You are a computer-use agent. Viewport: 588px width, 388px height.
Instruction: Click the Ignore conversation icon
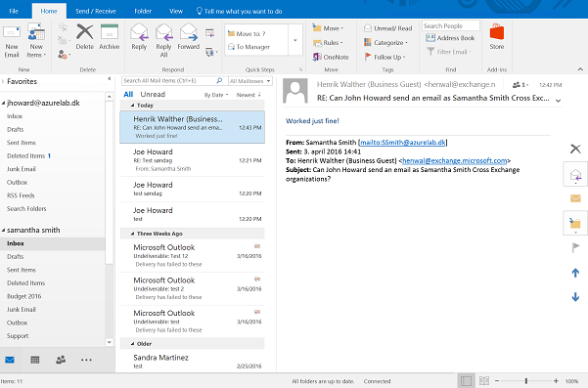(x=63, y=27)
